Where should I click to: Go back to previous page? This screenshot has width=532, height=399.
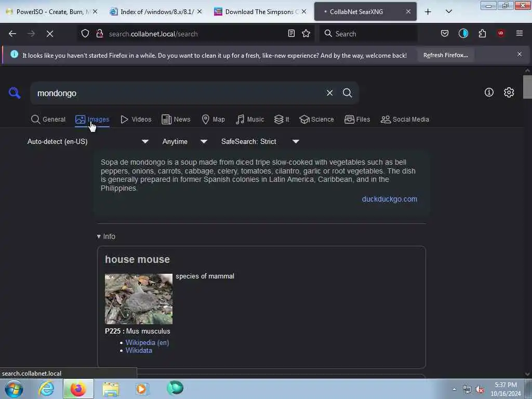(12, 34)
